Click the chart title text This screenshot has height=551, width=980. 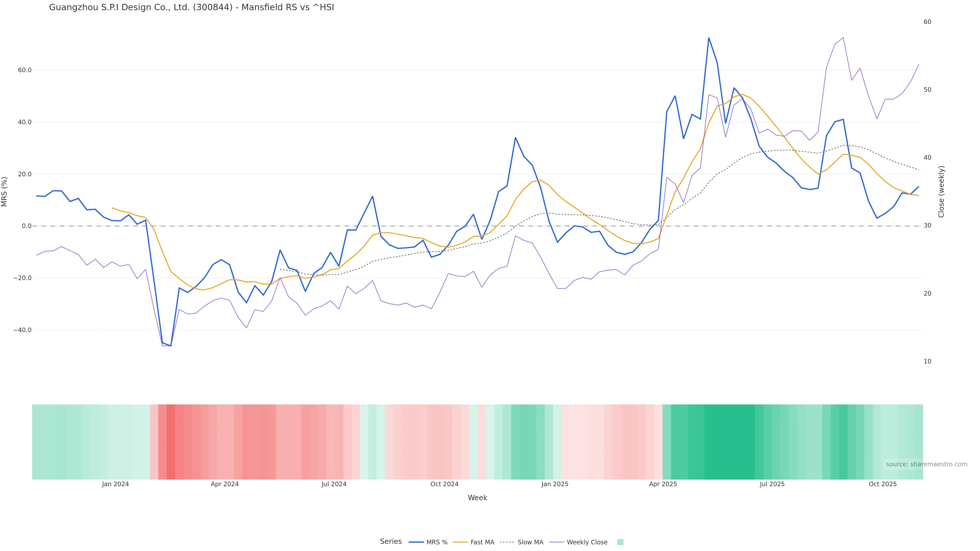(191, 7)
